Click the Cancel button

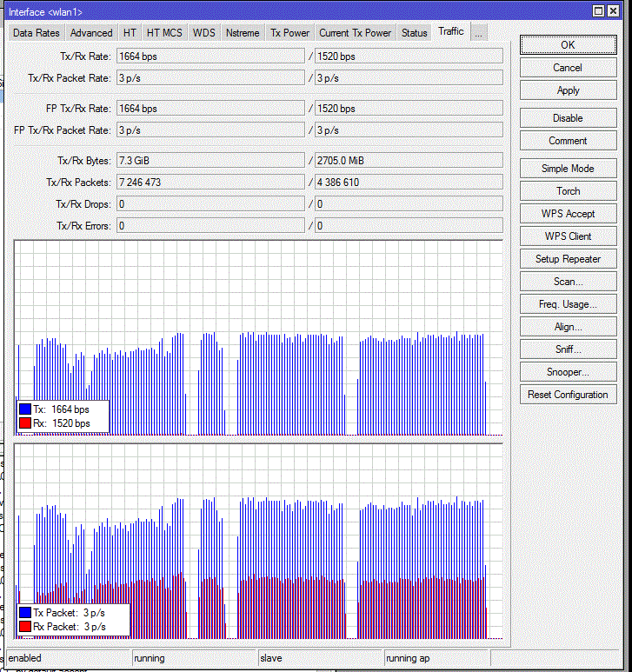point(569,68)
